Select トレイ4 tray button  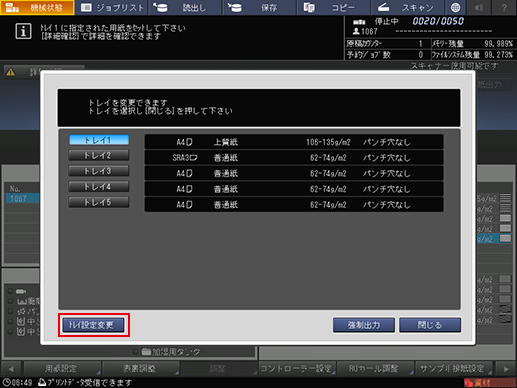pyautogui.click(x=99, y=187)
